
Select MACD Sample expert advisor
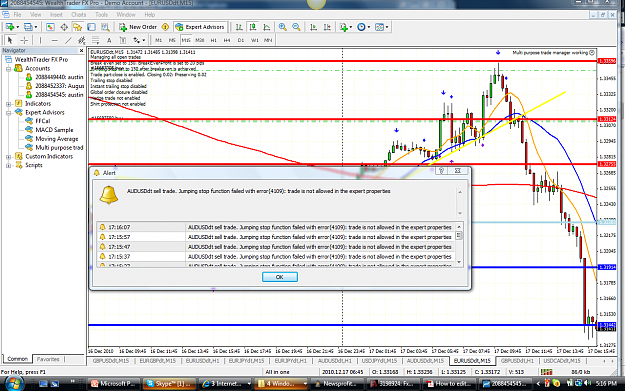(x=54, y=130)
